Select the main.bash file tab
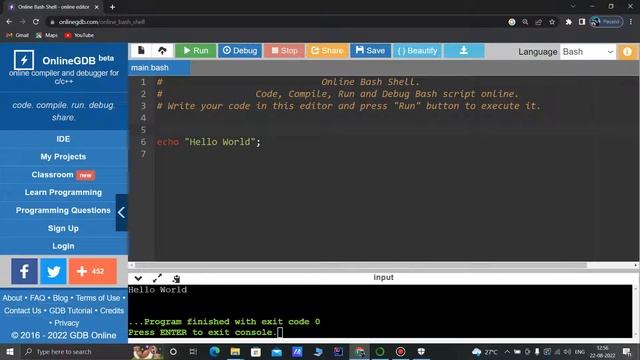This screenshot has height=360, width=640. pyautogui.click(x=159, y=68)
